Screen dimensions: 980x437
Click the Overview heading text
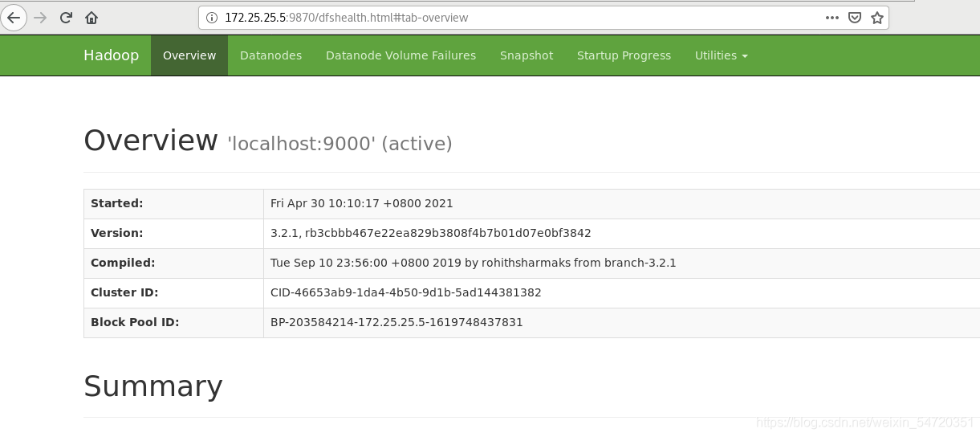pos(151,141)
